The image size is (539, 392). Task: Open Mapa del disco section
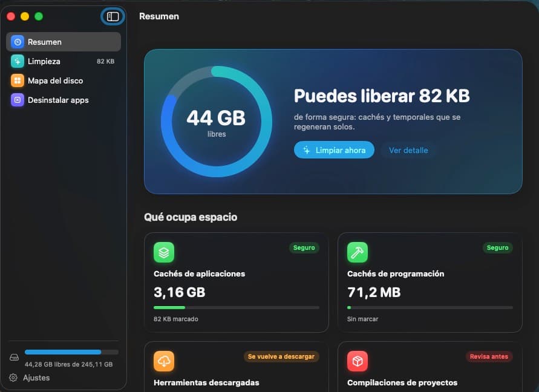(x=64, y=80)
